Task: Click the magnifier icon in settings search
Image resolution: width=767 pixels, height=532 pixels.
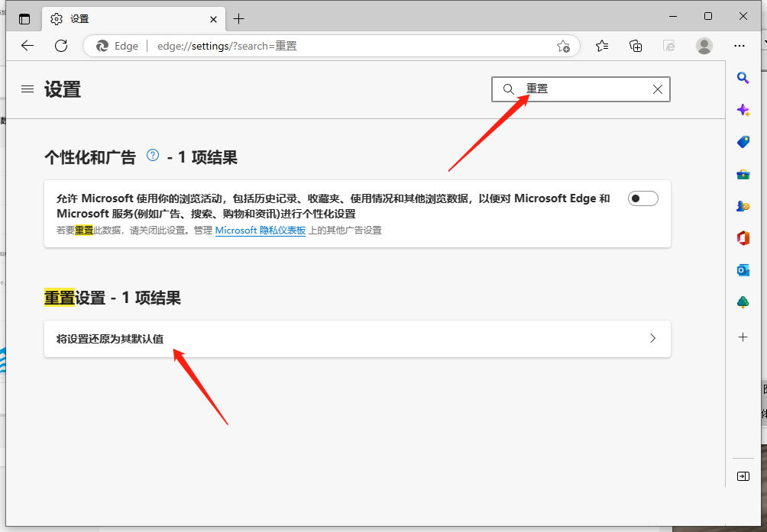Action: pos(508,89)
